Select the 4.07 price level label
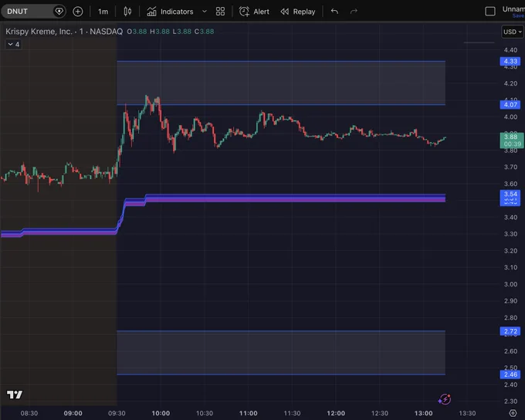Viewport: 525px width, 420px height. coord(510,105)
